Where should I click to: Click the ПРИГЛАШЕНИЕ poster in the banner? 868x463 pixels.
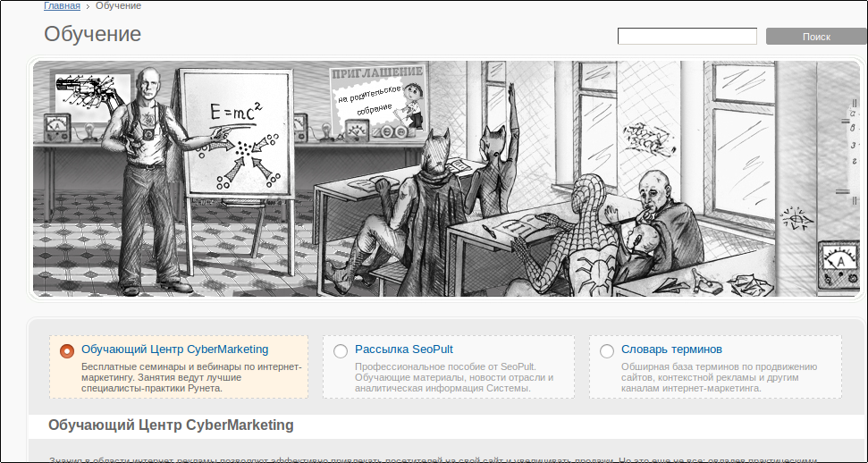pos(379,101)
